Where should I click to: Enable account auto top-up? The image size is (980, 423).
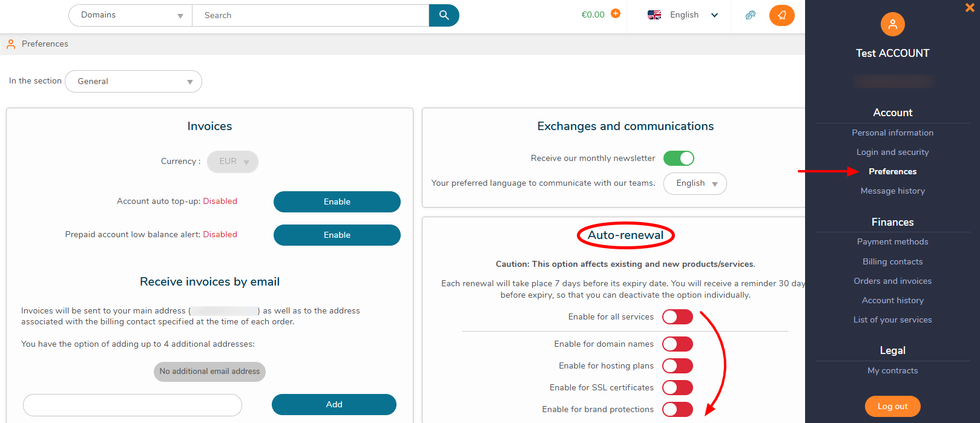tap(337, 202)
